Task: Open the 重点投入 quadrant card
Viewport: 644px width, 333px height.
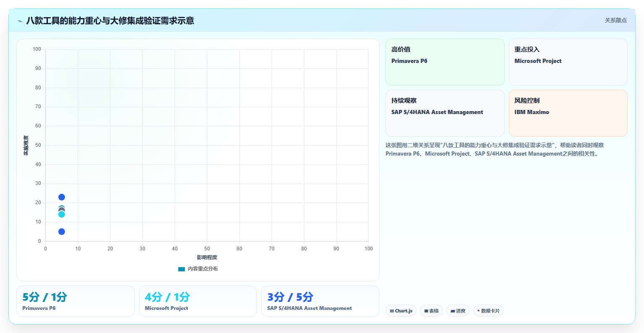Action: [x=568, y=62]
